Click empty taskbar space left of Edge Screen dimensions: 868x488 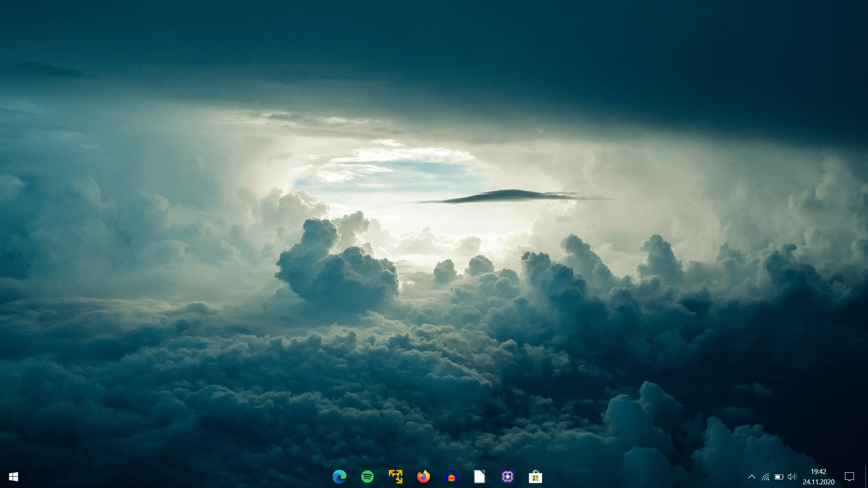[181, 477]
